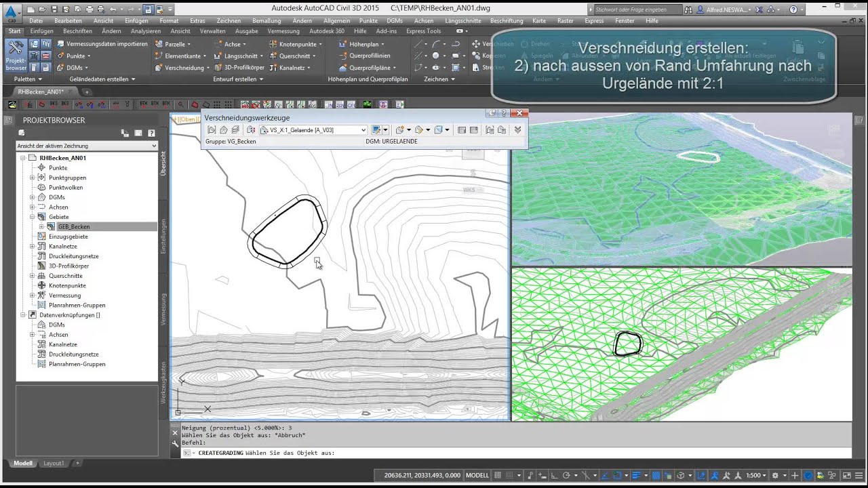Screen dimensions: 868x488
Task: Open the Höhenplan ribbon dropdown
Action: click(x=361, y=44)
